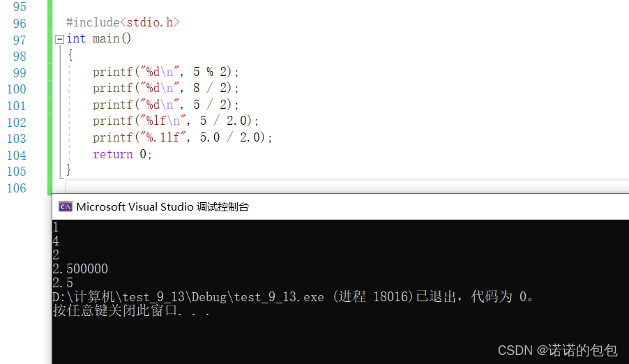
Task: Click the printf "%d\n" line with 5 / 2
Action: 166,105
